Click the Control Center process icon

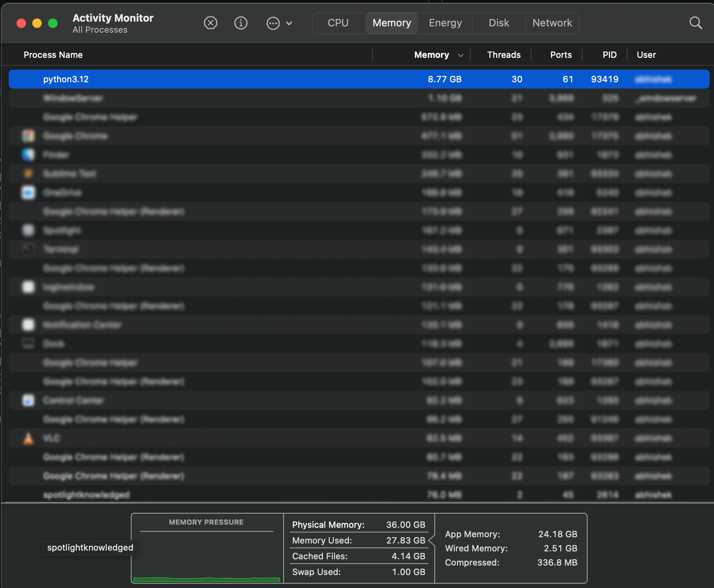[28, 400]
